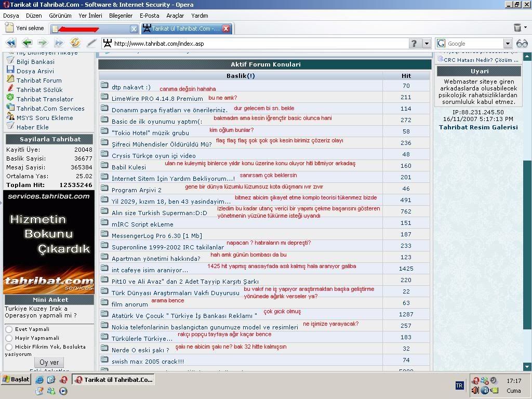
Task: Open the int cafeye isim araniyor topic
Action: (150, 270)
